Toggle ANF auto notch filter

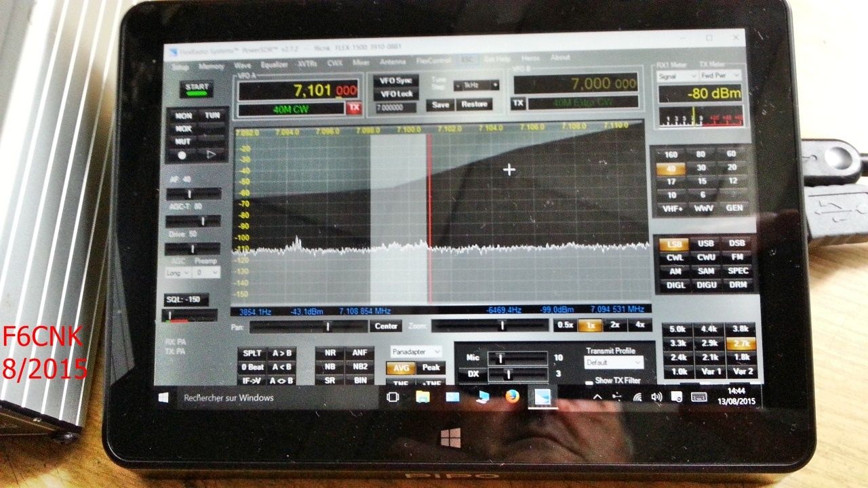click(x=359, y=353)
